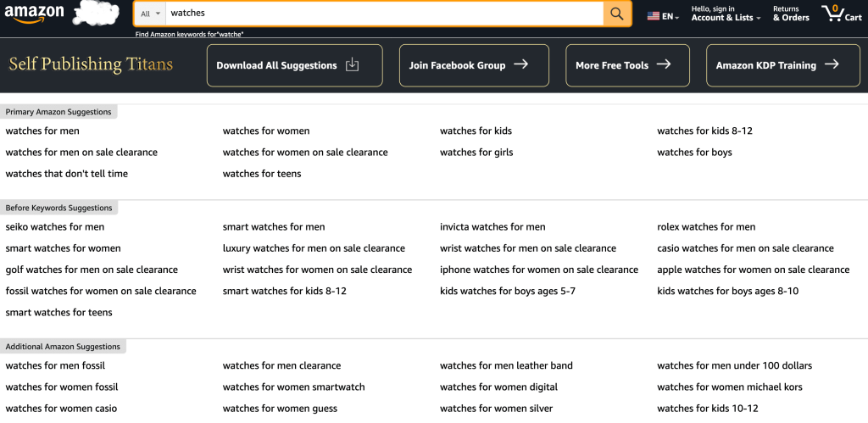Click "casio watches for men on sale clearance"

point(746,248)
